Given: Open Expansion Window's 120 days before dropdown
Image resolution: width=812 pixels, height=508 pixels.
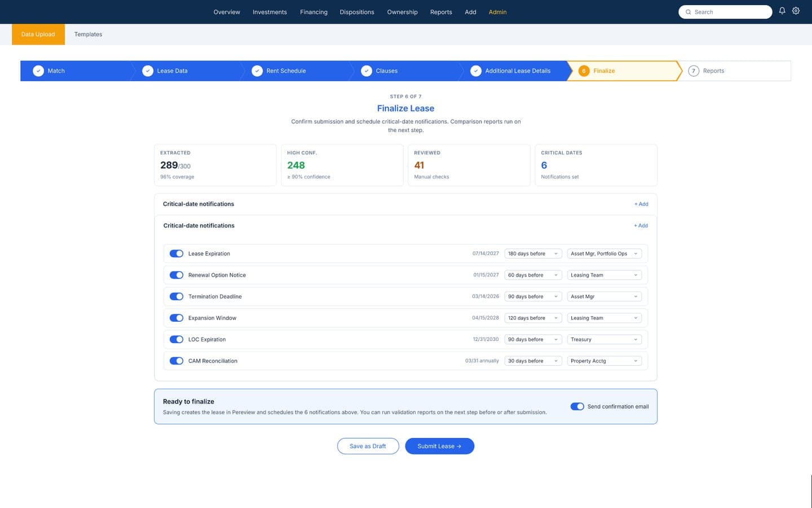Looking at the screenshot, I should click(533, 318).
